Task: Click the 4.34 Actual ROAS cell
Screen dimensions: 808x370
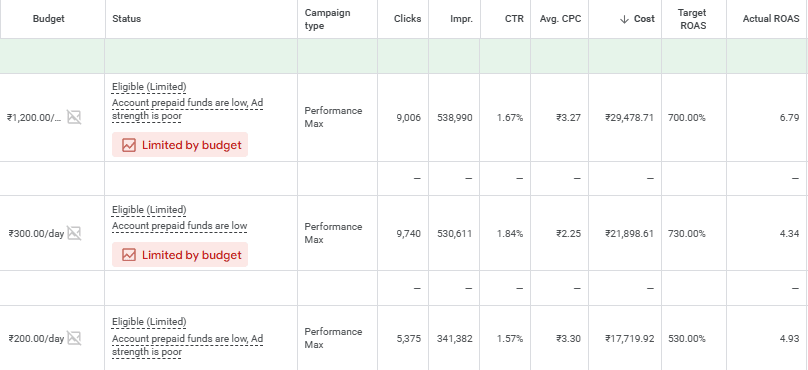Action: pos(790,233)
